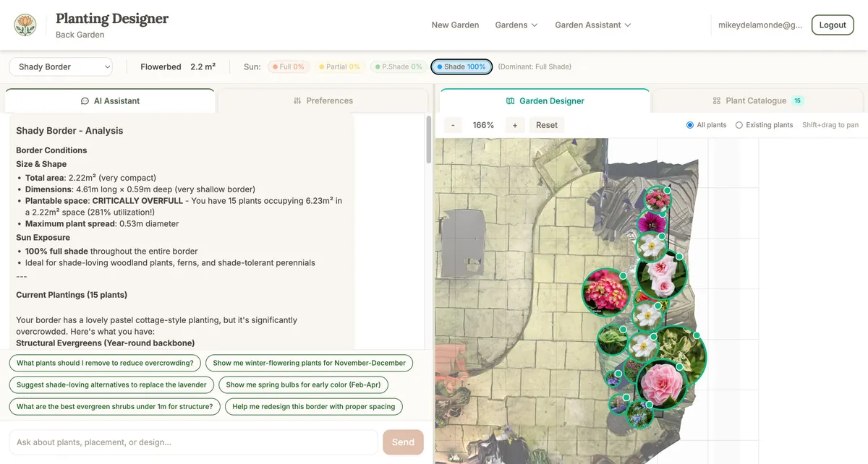Switch to the Preferences tab

[323, 100]
